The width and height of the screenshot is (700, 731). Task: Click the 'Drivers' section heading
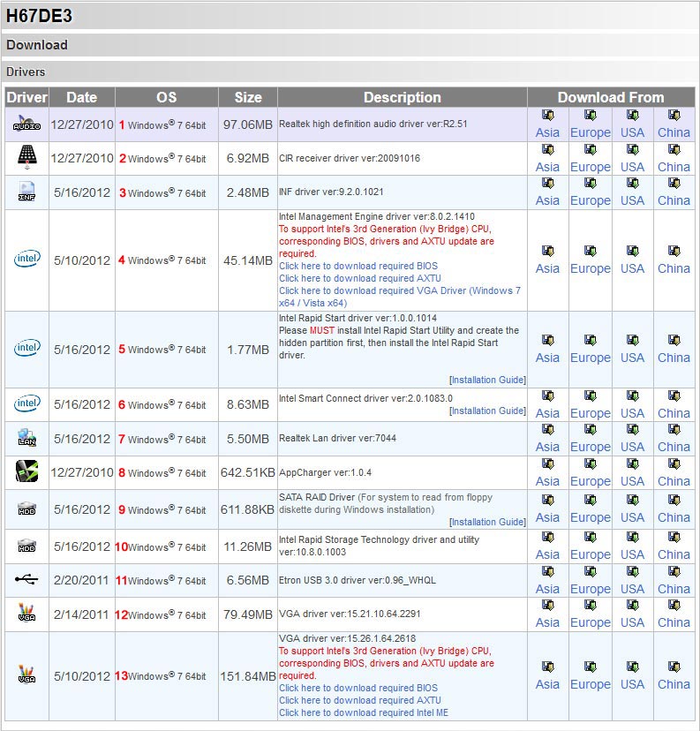(x=26, y=72)
